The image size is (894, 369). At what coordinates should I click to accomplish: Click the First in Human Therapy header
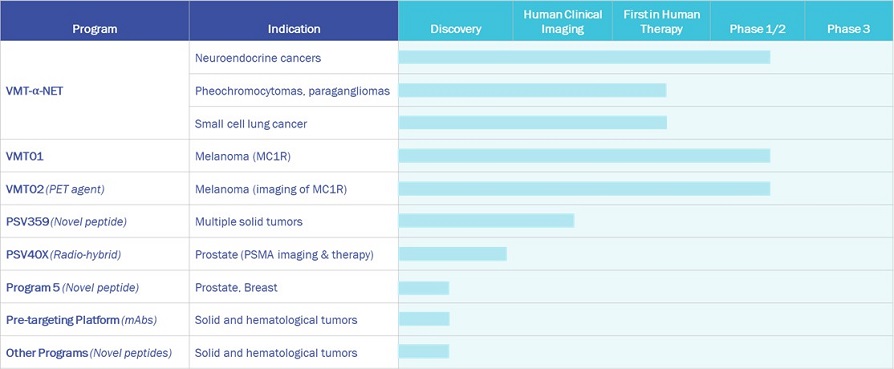coord(661,22)
